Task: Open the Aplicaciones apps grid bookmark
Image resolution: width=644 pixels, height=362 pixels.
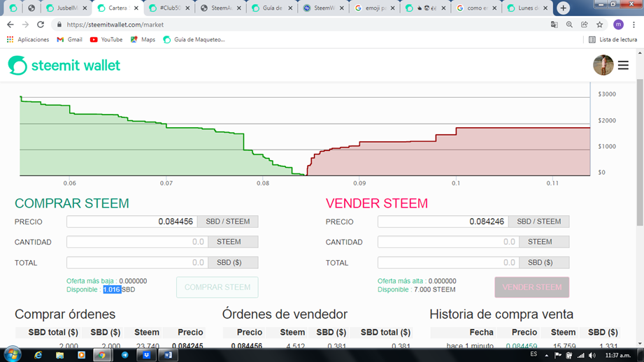Action: [28, 39]
